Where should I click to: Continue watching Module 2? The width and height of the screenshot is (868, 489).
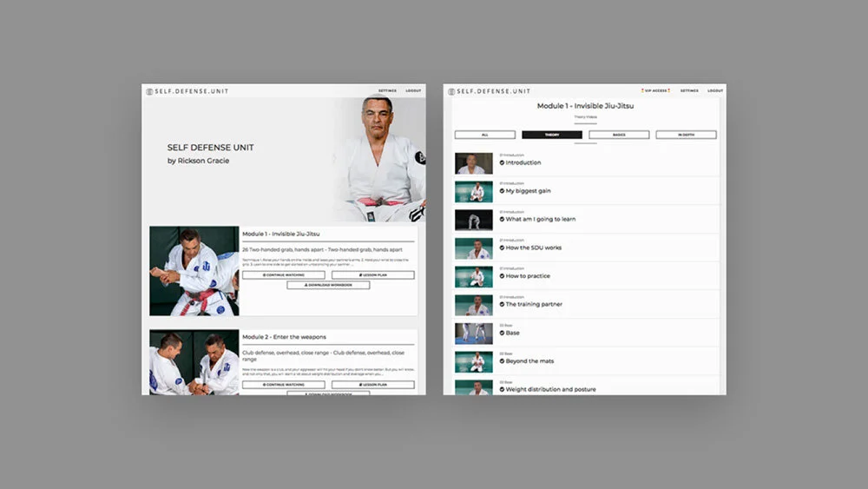(284, 384)
